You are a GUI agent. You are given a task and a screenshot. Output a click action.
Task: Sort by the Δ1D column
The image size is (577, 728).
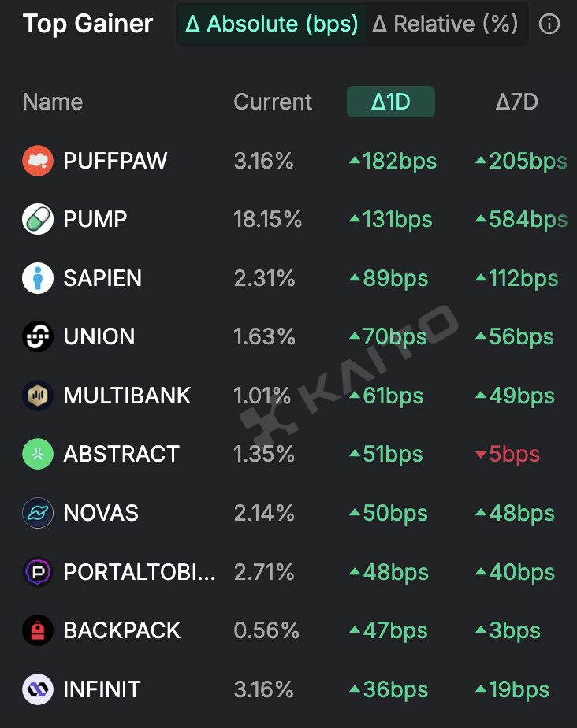point(391,102)
